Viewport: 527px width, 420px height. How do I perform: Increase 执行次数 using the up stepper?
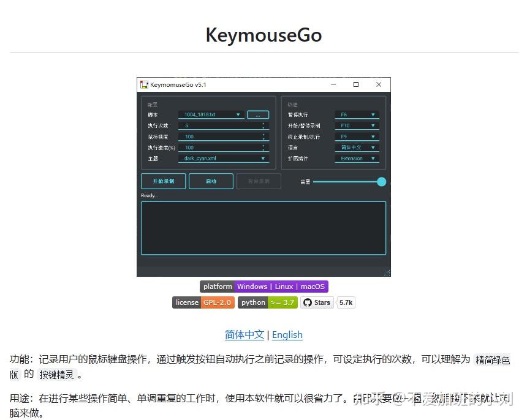pos(264,122)
